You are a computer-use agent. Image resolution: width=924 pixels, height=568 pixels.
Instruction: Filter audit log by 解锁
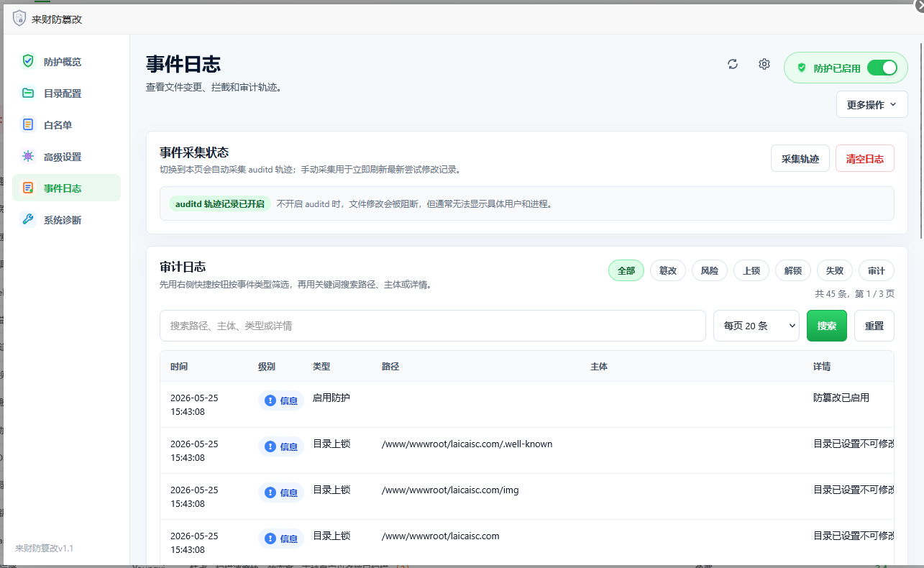pyautogui.click(x=793, y=270)
